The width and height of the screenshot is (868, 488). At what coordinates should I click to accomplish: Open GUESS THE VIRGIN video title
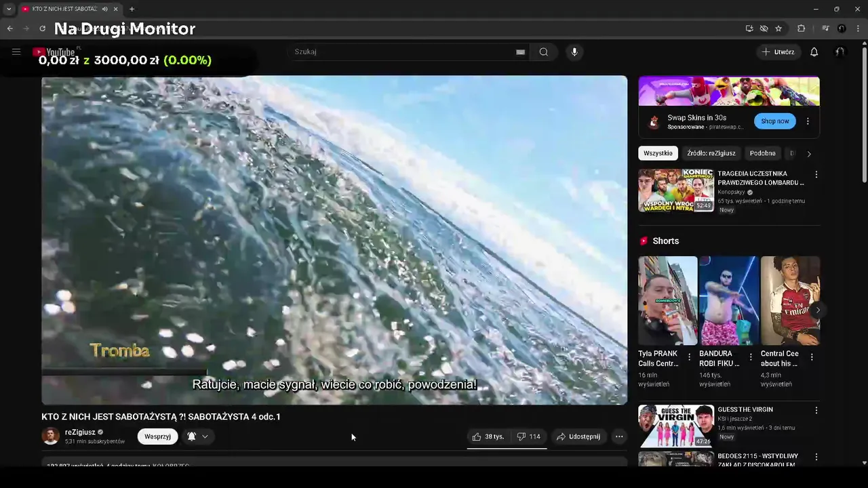pos(745,409)
